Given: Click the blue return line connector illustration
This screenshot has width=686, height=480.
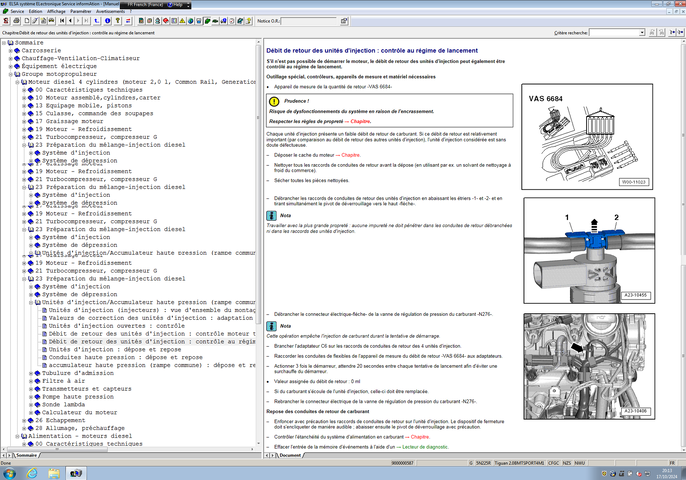Looking at the screenshot, I should [589, 250].
